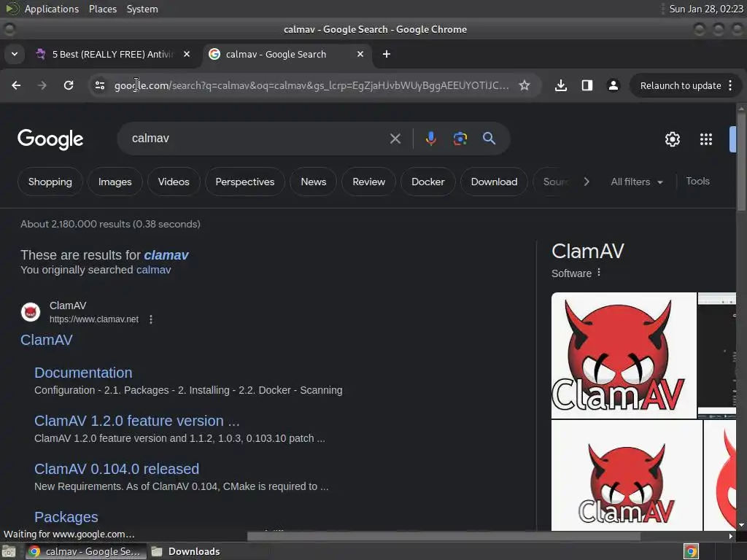Open the Places menu
Viewport: 747px width, 560px height.
pos(103,9)
